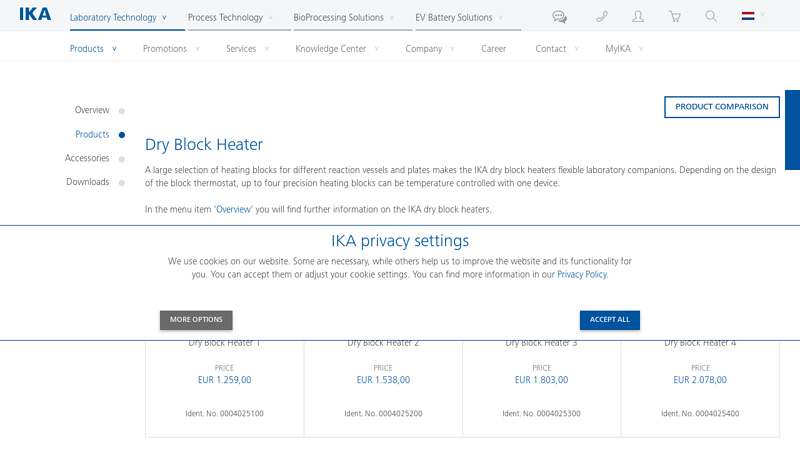This screenshot has height=450, width=800.
Task: Open the Promotions menu item
Action: pyautogui.click(x=170, y=49)
